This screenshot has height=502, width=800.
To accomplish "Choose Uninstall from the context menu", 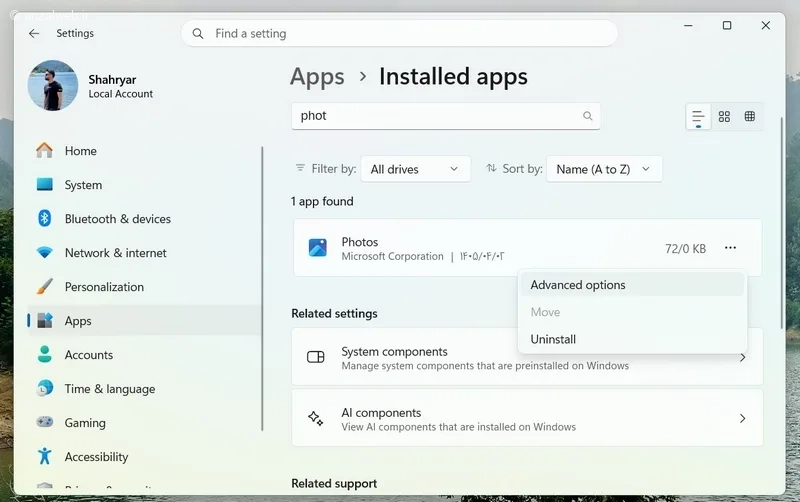I will tap(632, 339).
